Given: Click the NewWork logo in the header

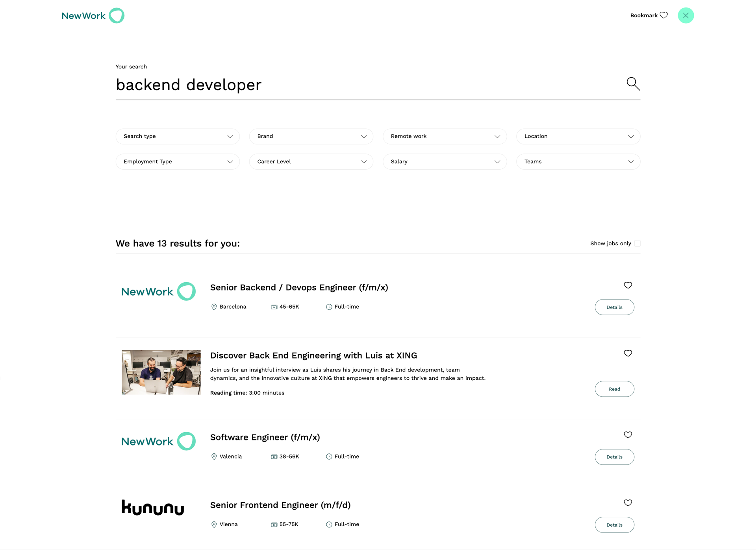Looking at the screenshot, I should point(93,16).
